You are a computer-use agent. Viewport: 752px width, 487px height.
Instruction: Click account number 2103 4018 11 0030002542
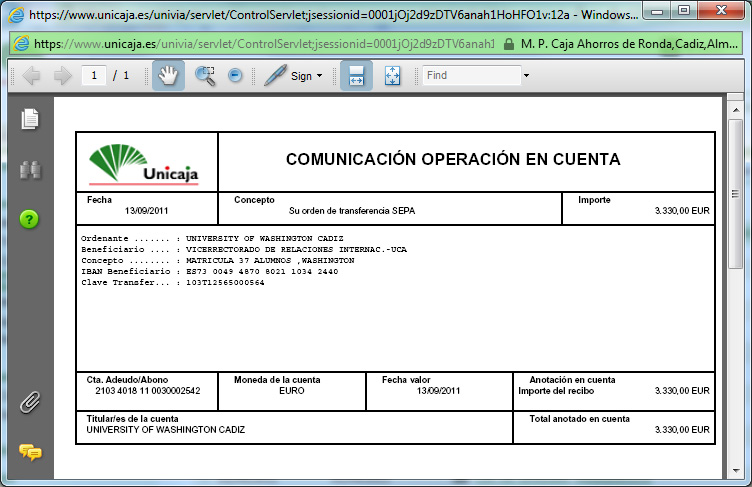pyautogui.click(x=148, y=391)
